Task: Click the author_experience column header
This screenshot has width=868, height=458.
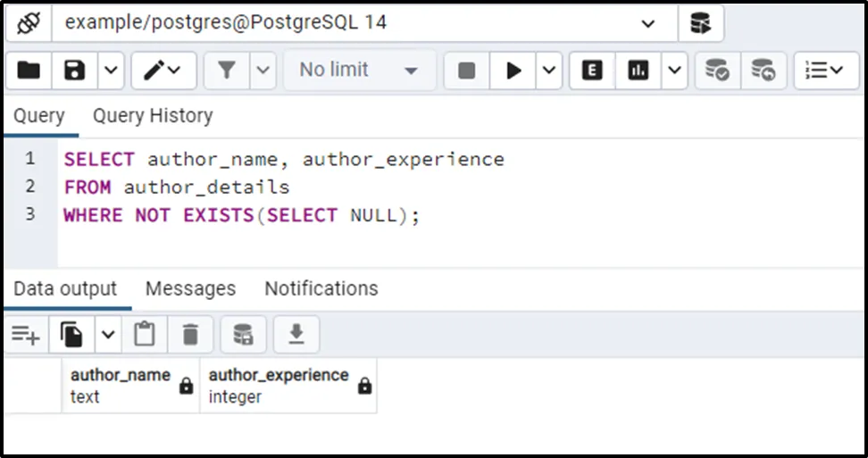Action: (x=279, y=385)
